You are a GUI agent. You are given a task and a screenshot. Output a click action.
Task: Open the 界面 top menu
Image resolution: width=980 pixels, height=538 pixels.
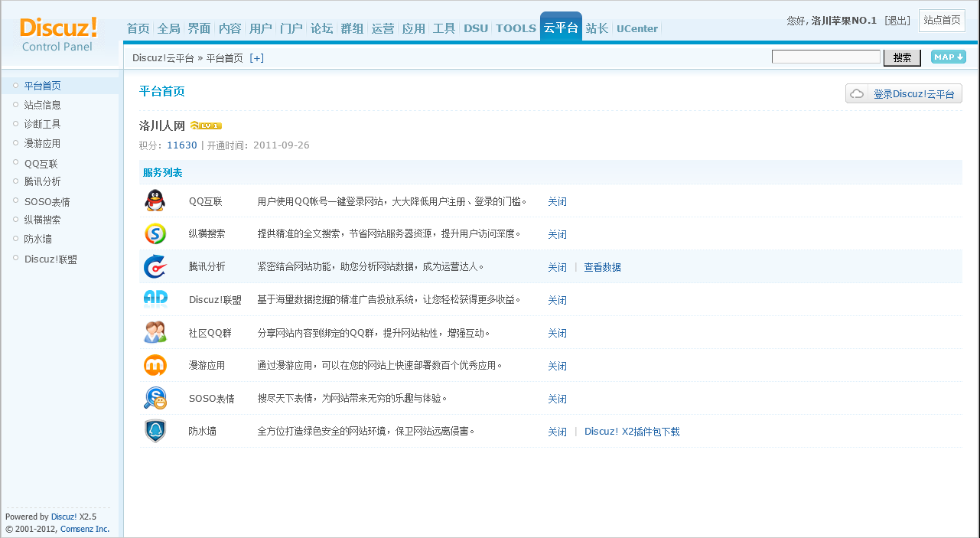coord(200,28)
